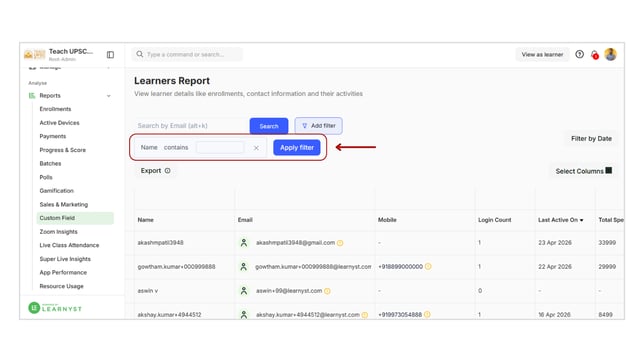Click info badge after +919973054888 mobile

pos(427,315)
